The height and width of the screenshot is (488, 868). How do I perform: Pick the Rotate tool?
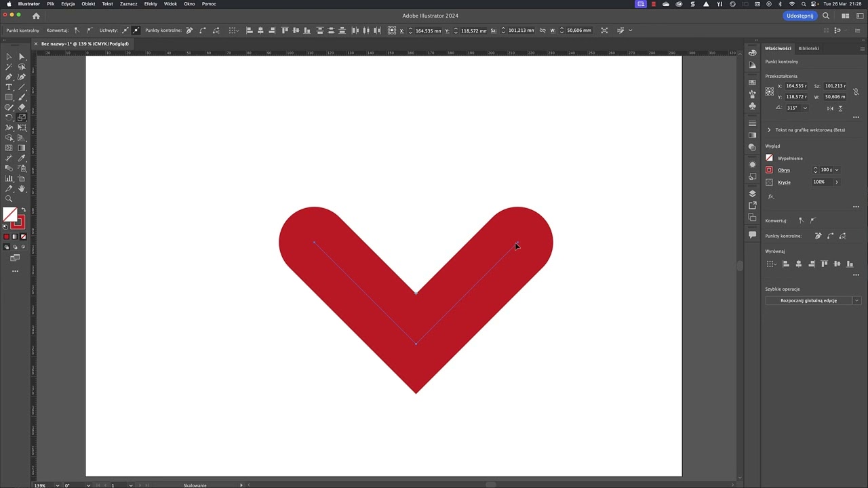pyautogui.click(x=9, y=117)
